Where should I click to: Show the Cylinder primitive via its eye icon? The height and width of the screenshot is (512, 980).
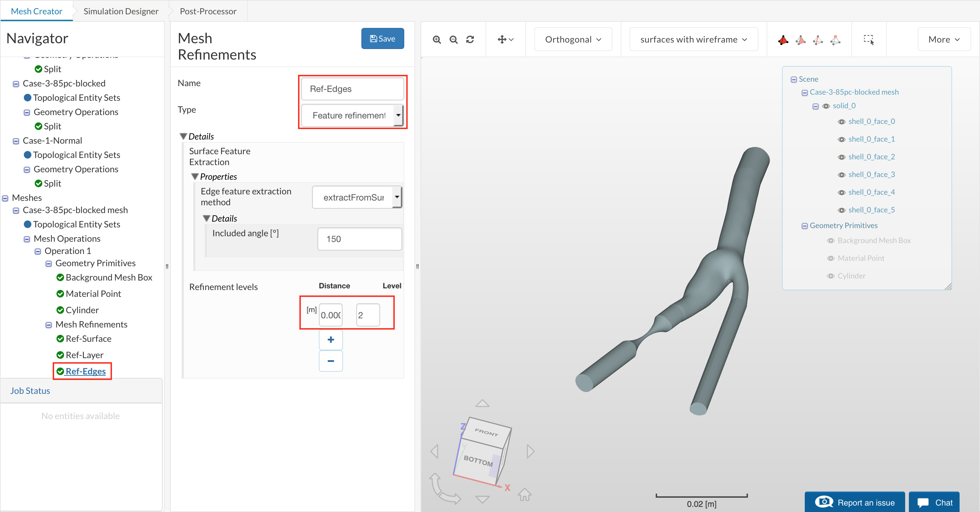(831, 276)
